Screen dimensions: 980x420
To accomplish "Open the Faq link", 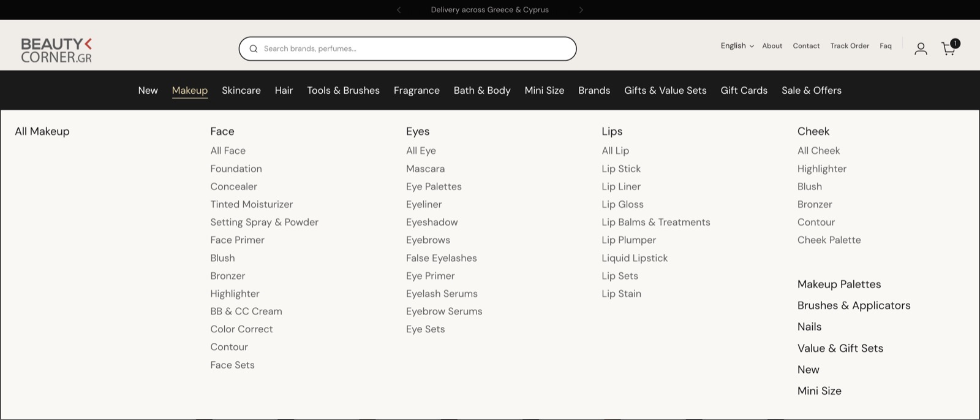I will (x=886, y=46).
